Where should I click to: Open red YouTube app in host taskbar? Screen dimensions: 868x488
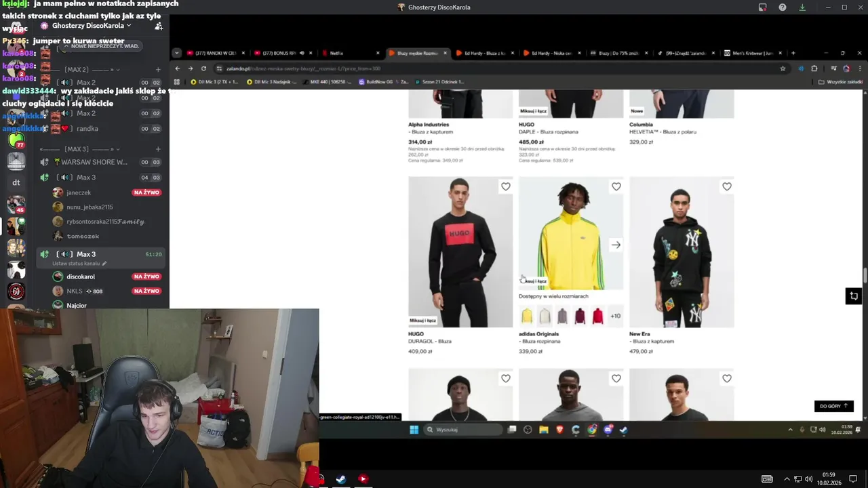click(x=363, y=479)
